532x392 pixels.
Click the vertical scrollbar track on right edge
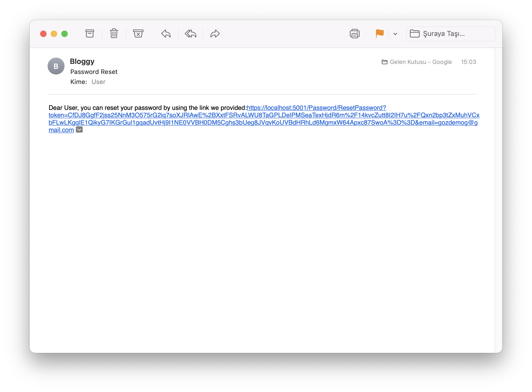click(x=498, y=200)
